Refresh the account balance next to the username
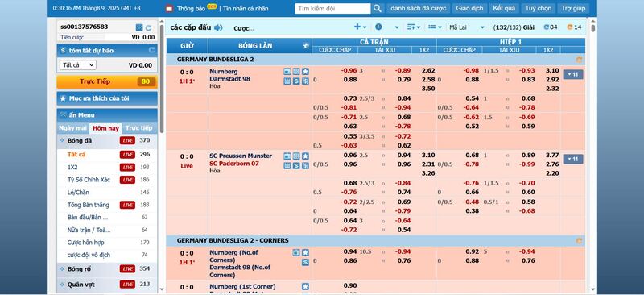Viewport: 644px width, 295px height. [148, 27]
